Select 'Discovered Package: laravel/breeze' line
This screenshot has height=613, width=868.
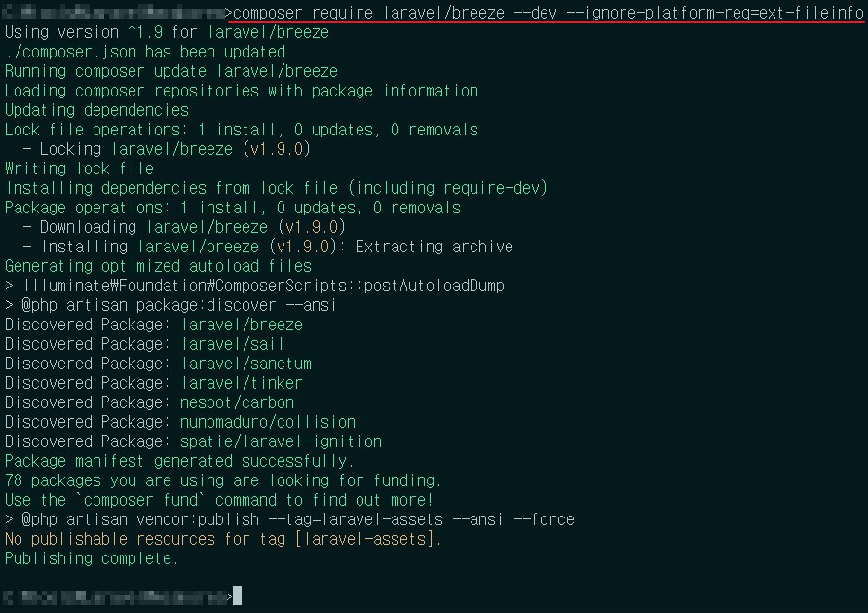pyautogui.click(x=154, y=324)
